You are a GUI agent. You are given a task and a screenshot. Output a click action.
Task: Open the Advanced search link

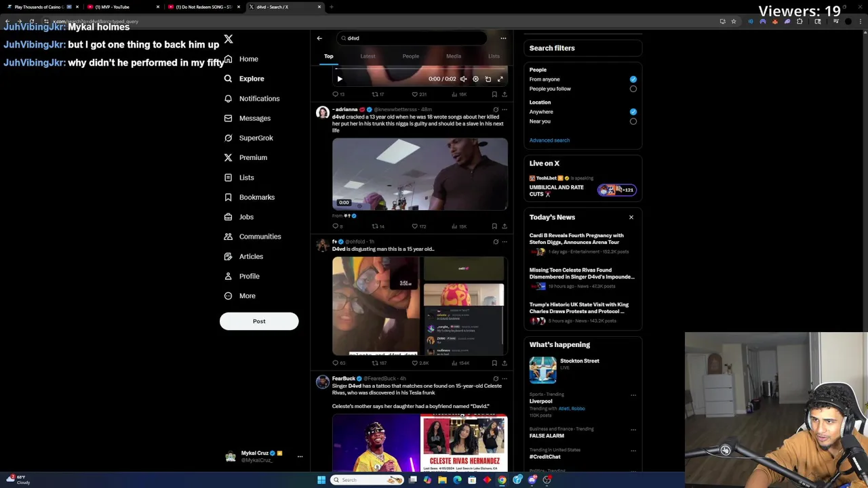tap(549, 140)
